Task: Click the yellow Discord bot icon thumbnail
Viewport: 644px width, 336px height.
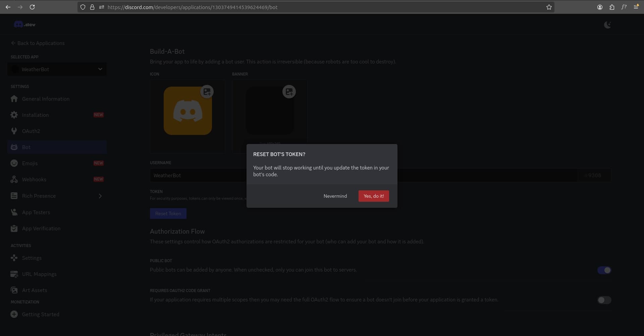Action: point(187,111)
